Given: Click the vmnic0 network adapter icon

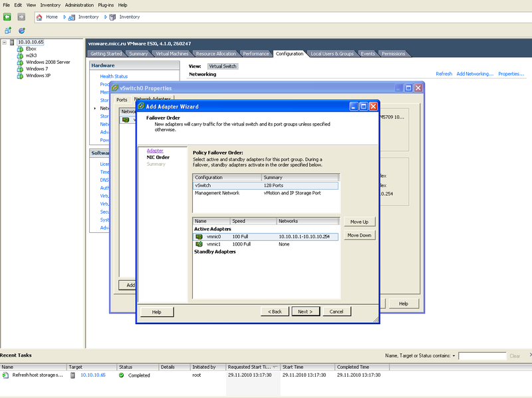Looking at the screenshot, I should click(199, 237).
